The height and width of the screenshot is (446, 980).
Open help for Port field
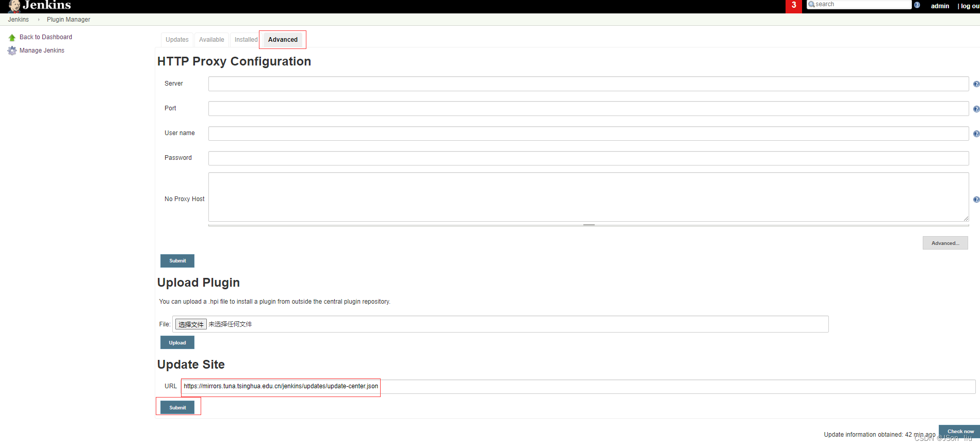[976, 109]
